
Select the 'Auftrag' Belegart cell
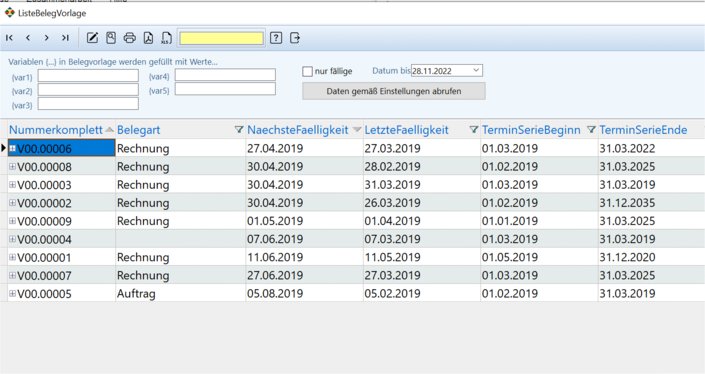coord(180,294)
